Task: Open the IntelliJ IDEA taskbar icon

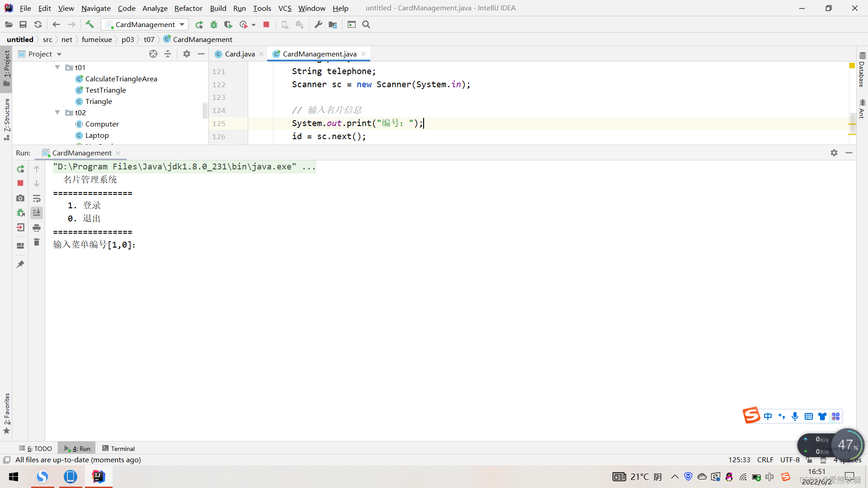Action: (x=98, y=477)
